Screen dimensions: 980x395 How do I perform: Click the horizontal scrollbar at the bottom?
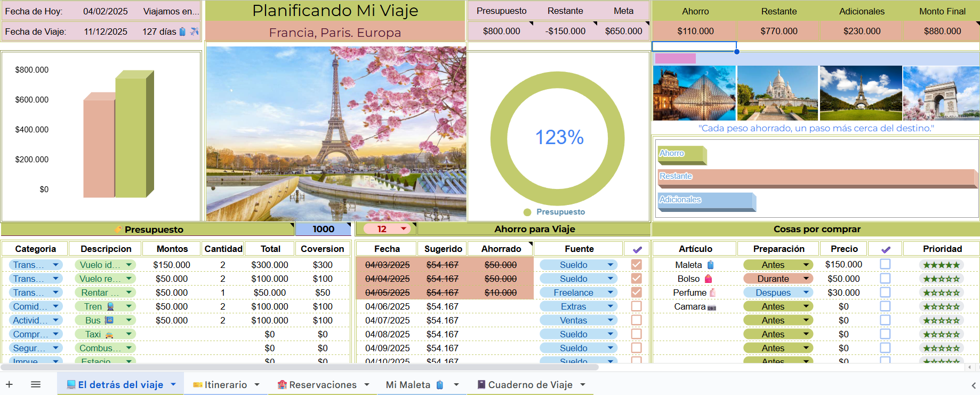[300, 367]
